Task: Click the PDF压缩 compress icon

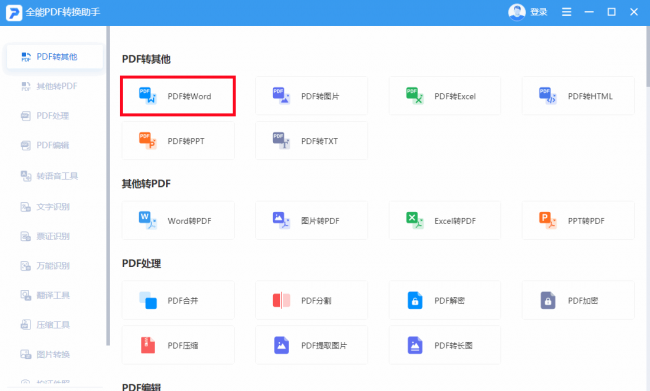Action: [x=148, y=345]
